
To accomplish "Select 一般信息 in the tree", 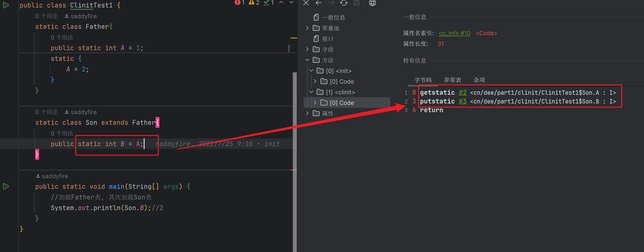I will pyautogui.click(x=333, y=17).
